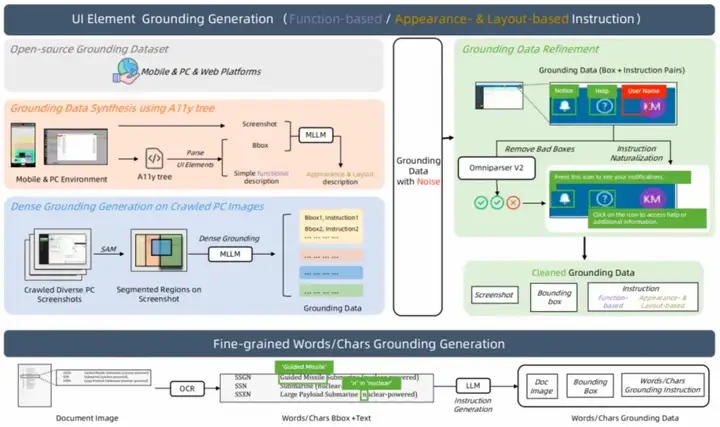Click the 'Large Payload Submarine' text line

point(319,394)
